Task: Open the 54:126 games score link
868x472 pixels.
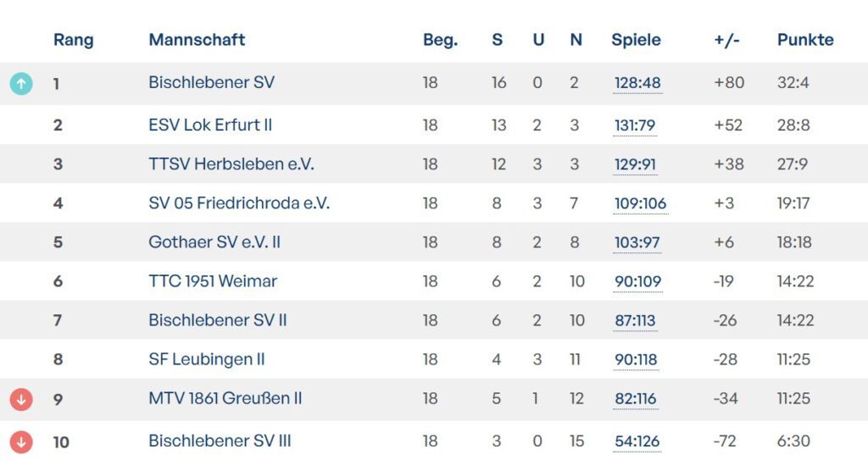Action: pyautogui.click(x=637, y=441)
